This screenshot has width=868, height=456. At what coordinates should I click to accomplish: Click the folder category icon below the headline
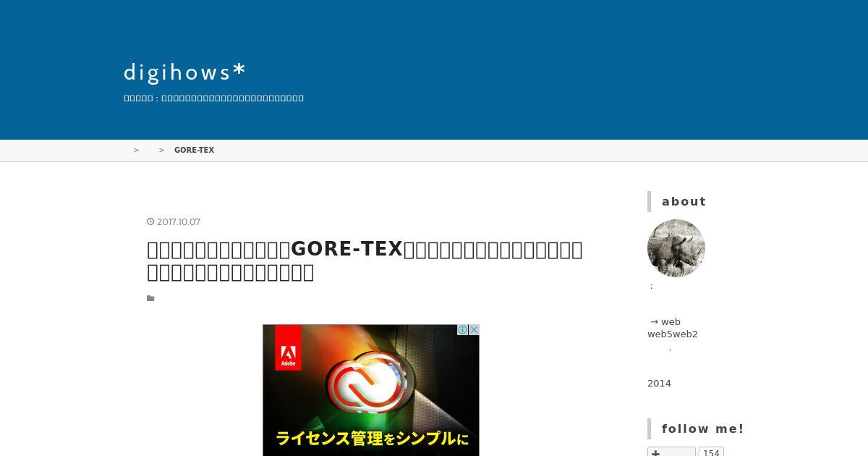click(150, 298)
